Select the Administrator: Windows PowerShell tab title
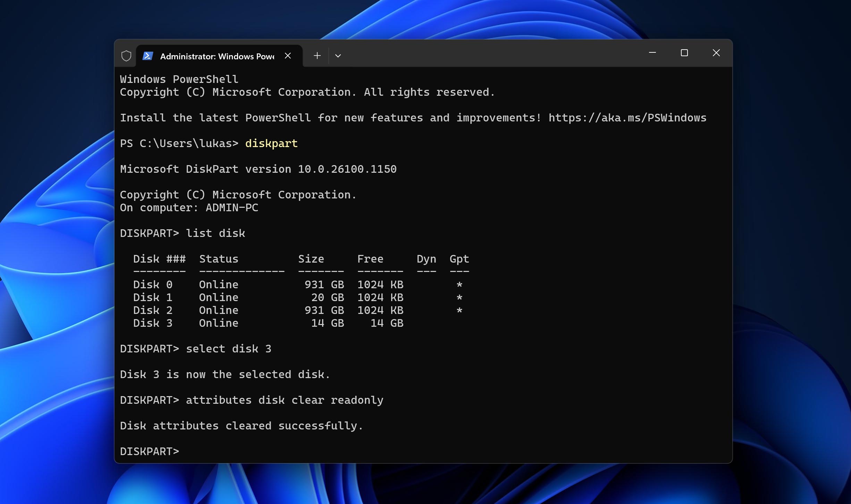 pyautogui.click(x=217, y=56)
